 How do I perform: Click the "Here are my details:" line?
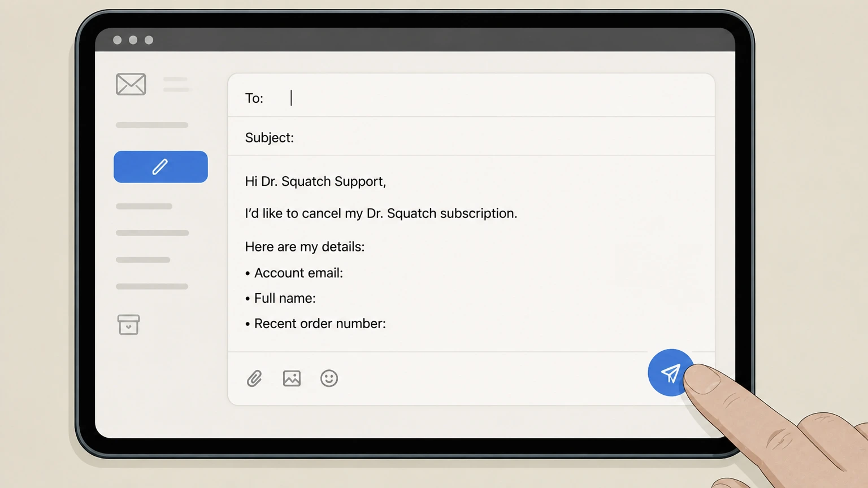coord(305,247)
